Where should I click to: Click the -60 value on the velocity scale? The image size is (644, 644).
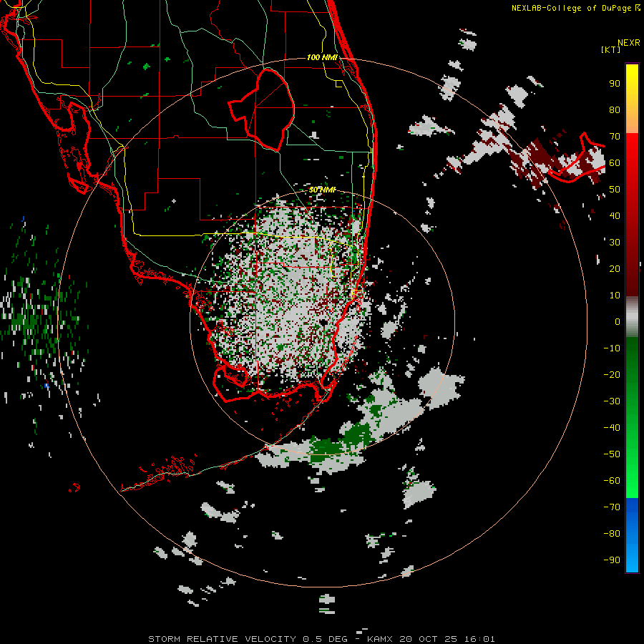pyautogui.click(x=612, y=481)
